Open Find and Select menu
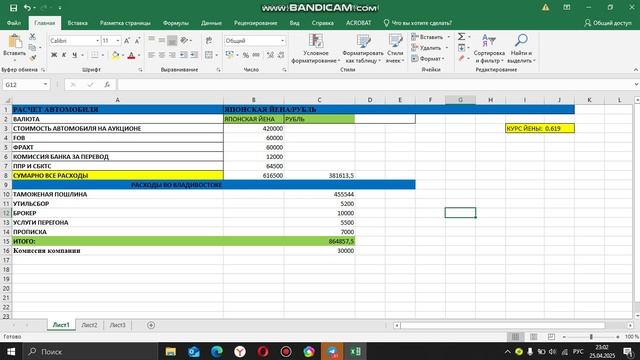Viewport: 640px width, 360px height. click(521, 49)
